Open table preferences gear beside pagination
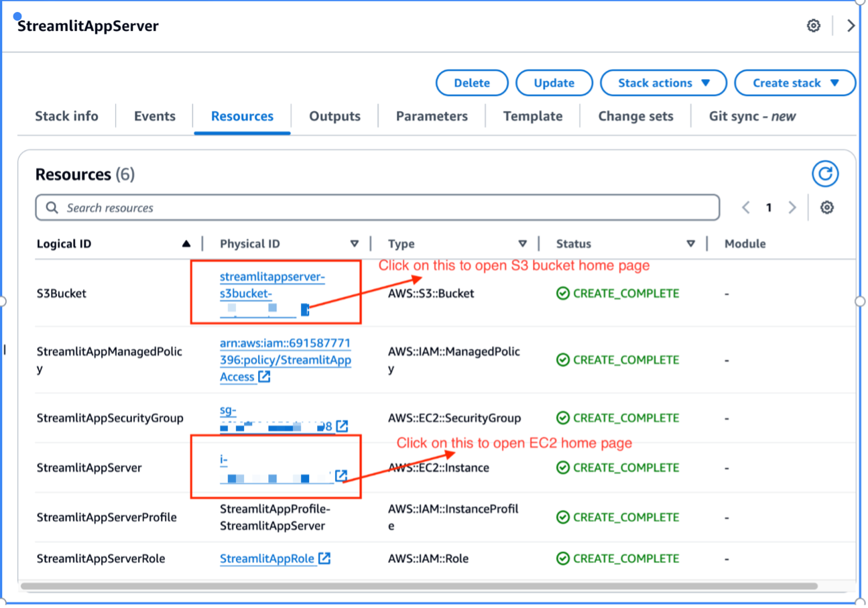The image size is (868, 608). [827, 208]
